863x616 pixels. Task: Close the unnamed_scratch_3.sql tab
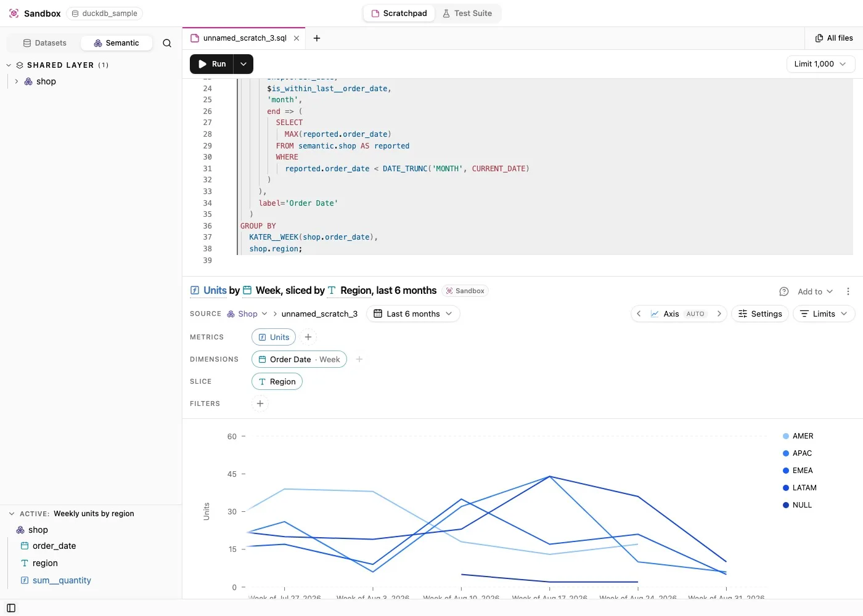pyautogui.click(x=297, y=38)
